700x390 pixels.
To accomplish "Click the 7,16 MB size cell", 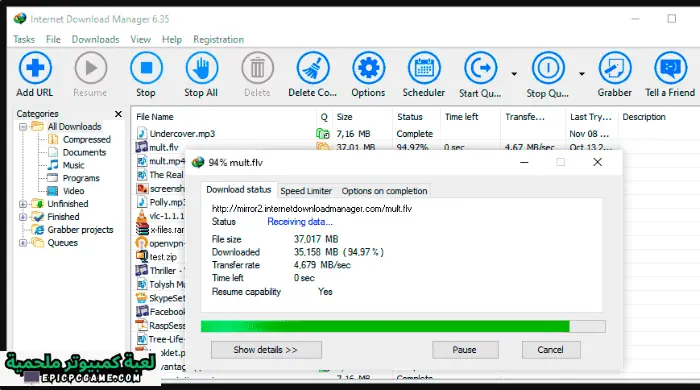I will pyautogui.click(x=354, y=133).
